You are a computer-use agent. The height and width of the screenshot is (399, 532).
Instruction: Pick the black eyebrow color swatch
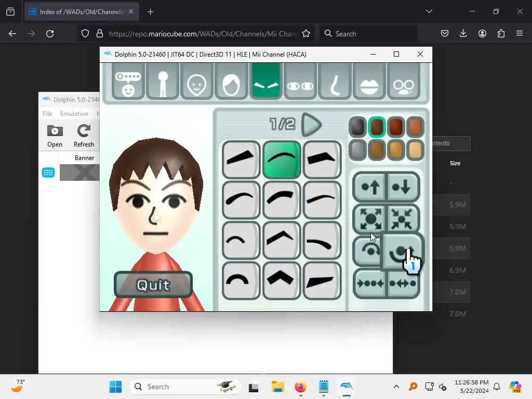tap(357, 127)
